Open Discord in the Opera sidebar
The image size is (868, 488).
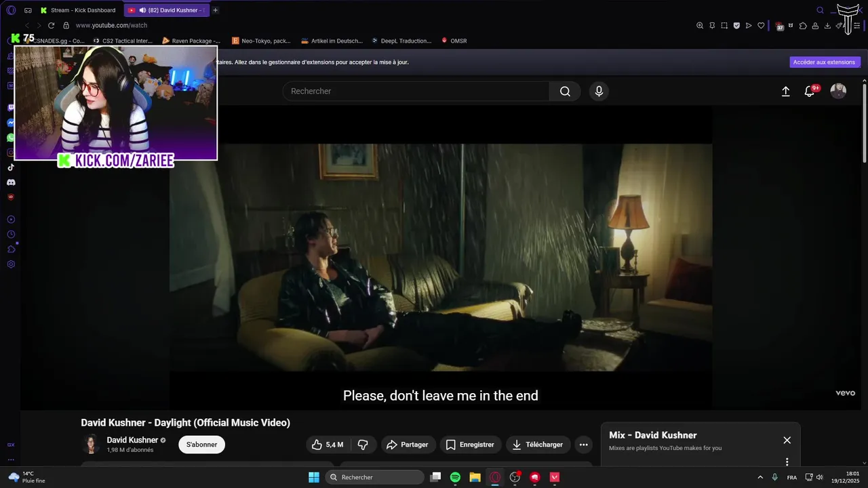click(x=11, y=182)
